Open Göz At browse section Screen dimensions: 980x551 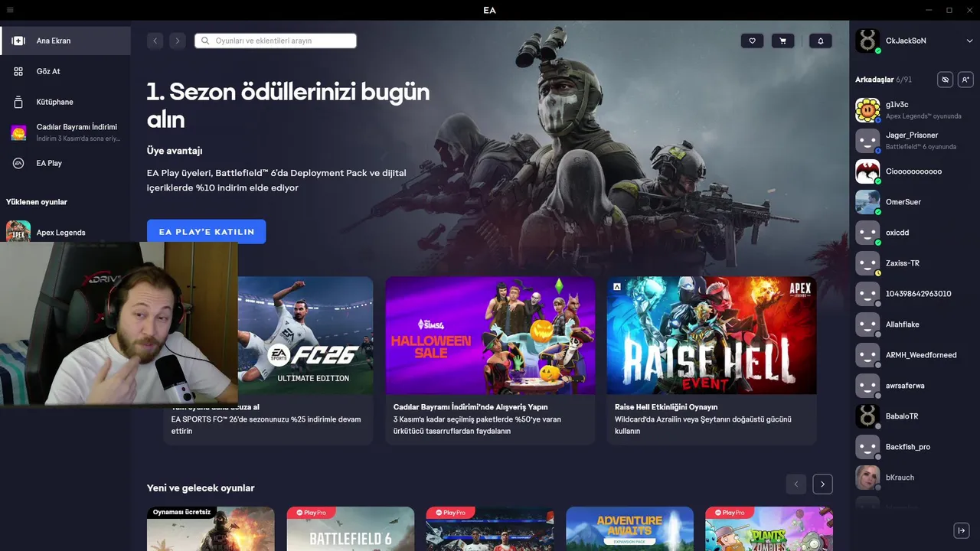65,71
